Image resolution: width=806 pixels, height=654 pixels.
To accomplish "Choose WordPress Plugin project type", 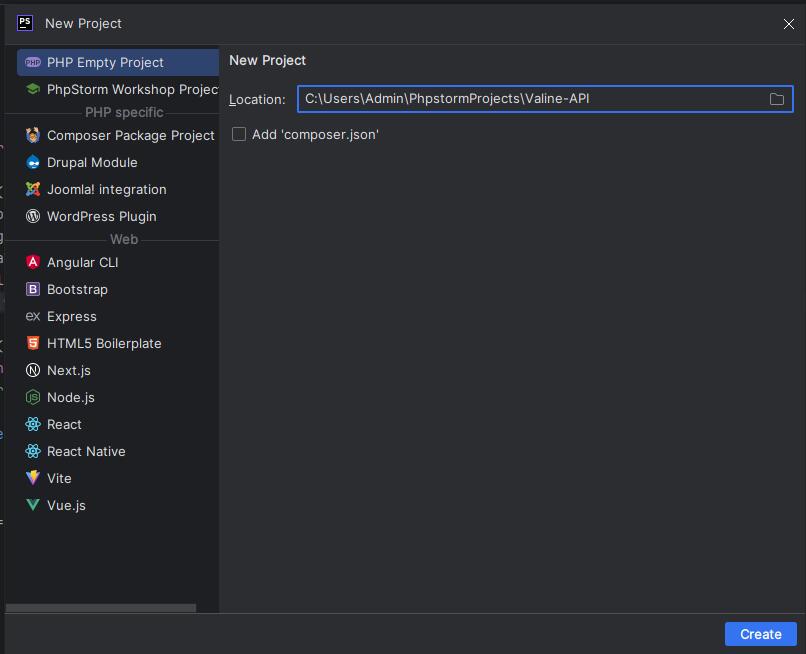I will [118, 216].
